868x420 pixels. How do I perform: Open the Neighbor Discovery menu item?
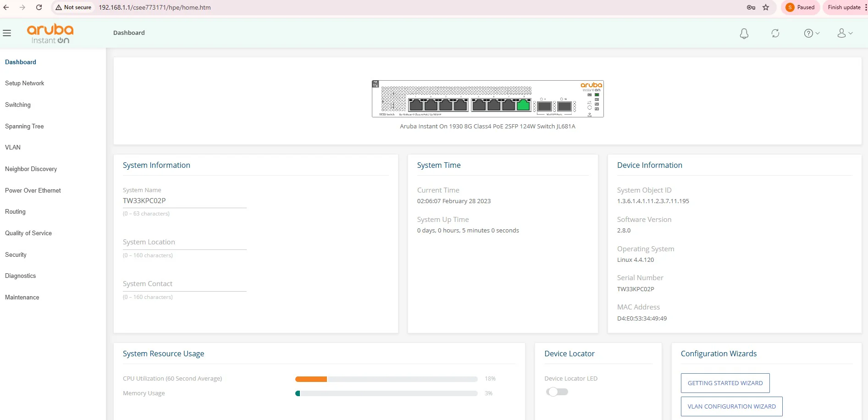[31, 169]
